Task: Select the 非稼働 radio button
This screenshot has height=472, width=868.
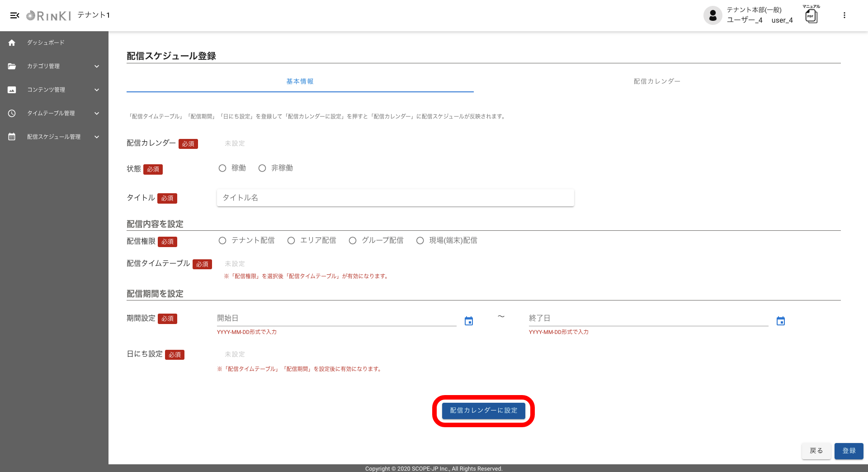Action: pyautogui.click(x=262, y=168)
